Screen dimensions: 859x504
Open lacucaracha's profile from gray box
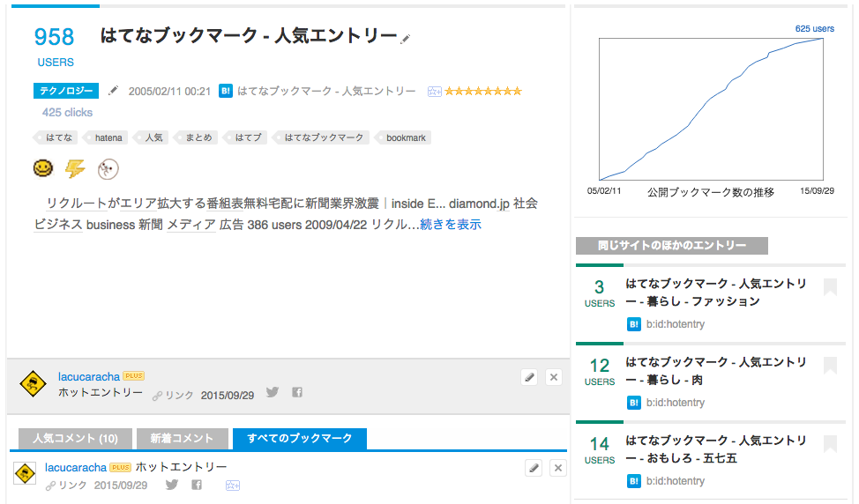tap(89, 376)
